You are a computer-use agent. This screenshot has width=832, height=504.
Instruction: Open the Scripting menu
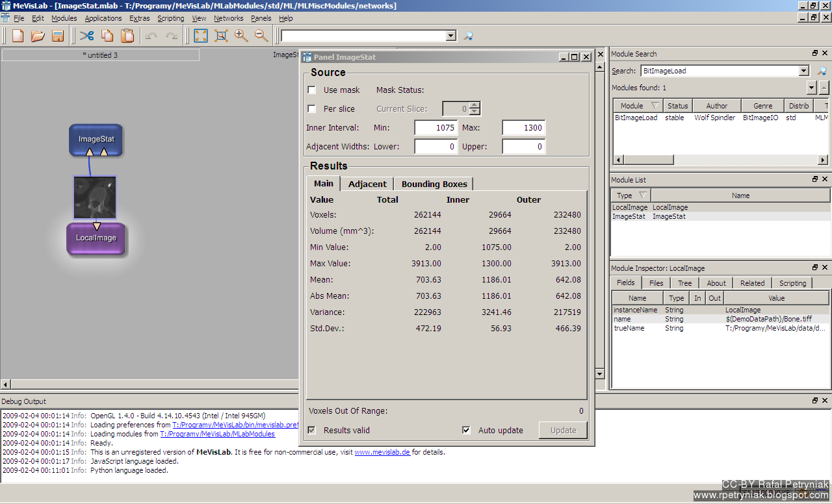(x=170, y=18)
